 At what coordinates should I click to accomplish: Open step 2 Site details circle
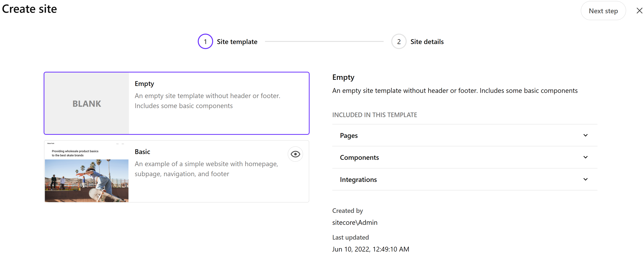pyautogui.click(x=399, y=41)
